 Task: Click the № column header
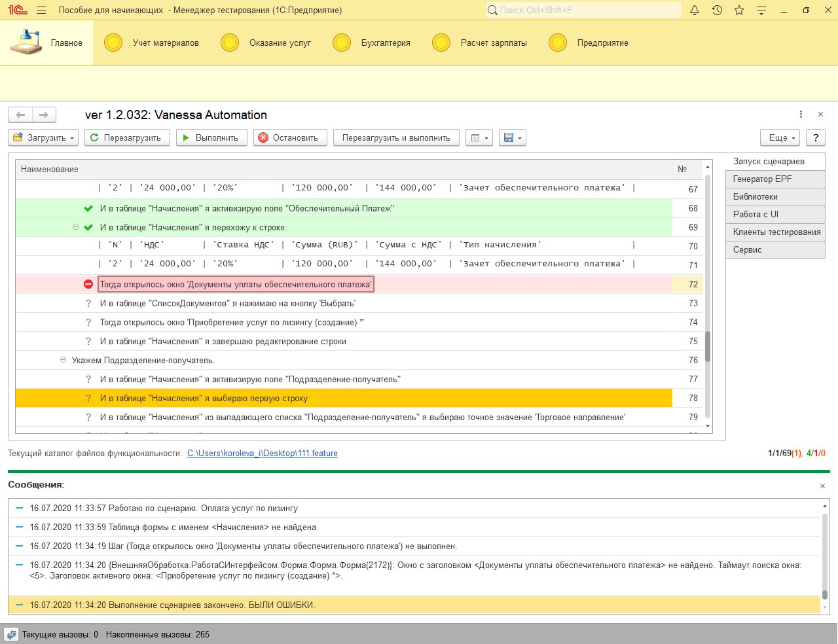[x=687, y=169]
